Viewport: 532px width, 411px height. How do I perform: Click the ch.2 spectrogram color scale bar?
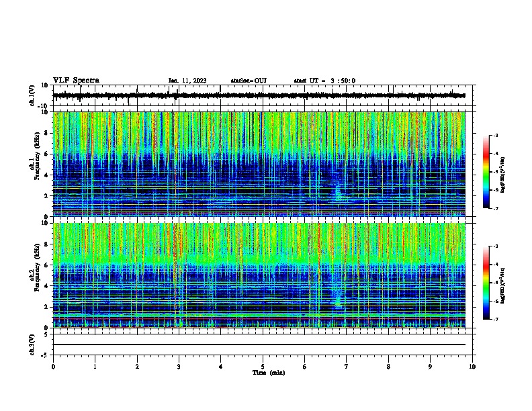(486, 283)
